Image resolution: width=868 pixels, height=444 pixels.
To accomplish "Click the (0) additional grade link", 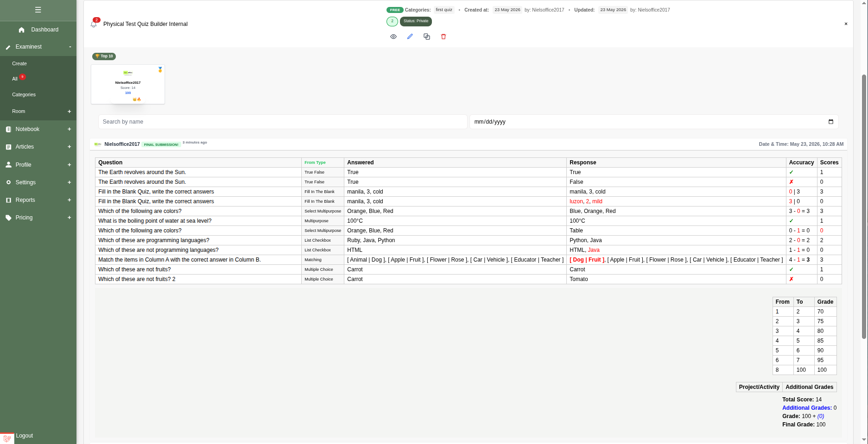I will point(821,416).
